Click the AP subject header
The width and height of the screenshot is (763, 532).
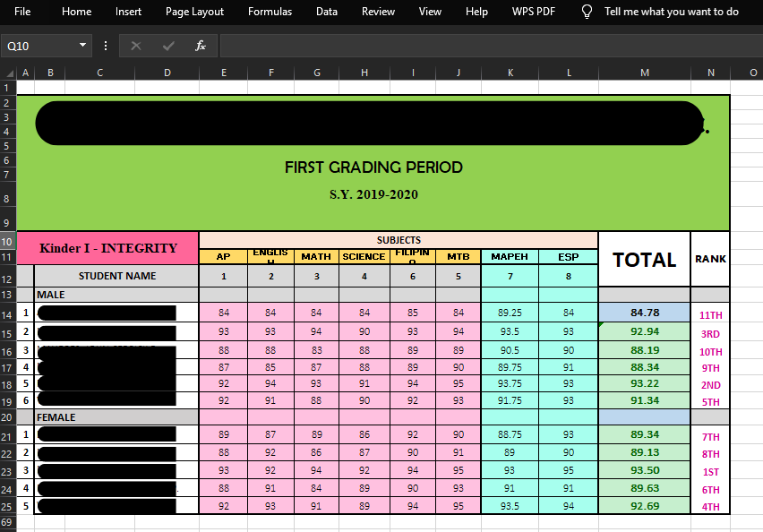coord(223,257)
